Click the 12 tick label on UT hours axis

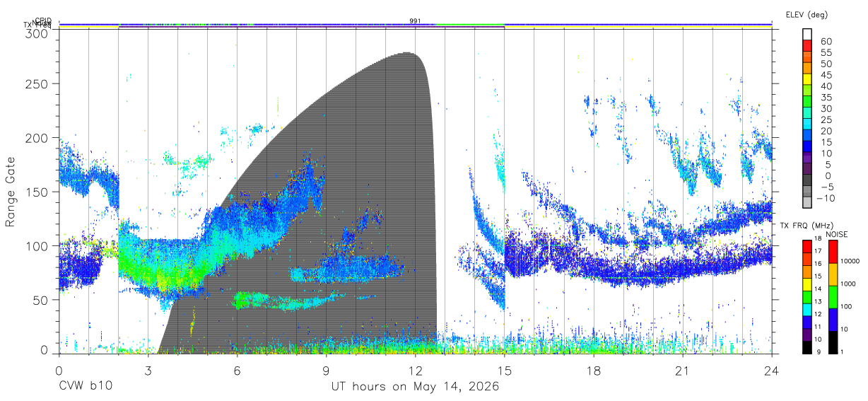coord(415,370)
